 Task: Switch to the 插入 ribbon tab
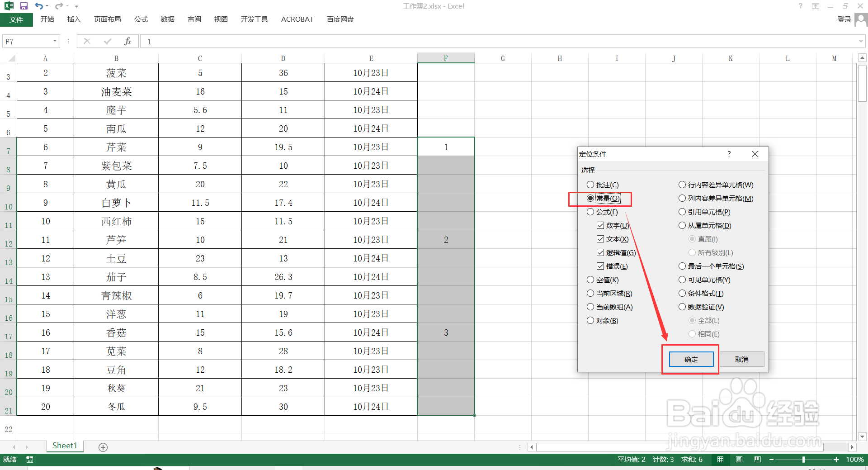click(x=74, y=19)
